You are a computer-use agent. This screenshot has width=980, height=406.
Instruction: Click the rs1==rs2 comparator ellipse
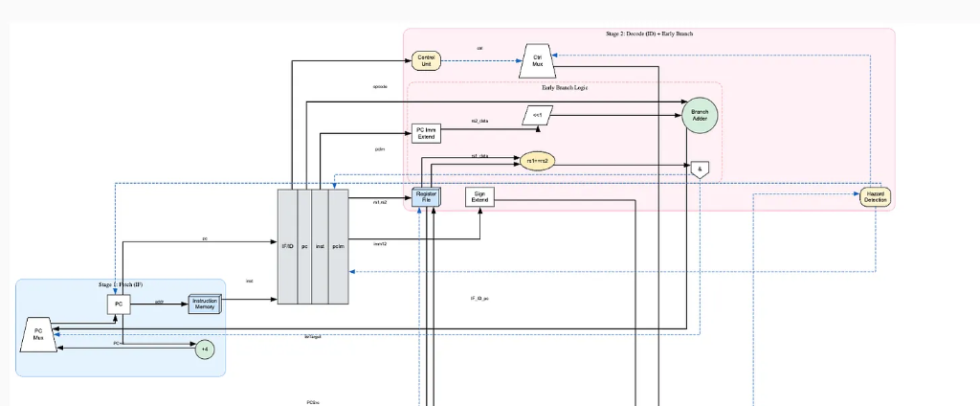pos(538,161)
